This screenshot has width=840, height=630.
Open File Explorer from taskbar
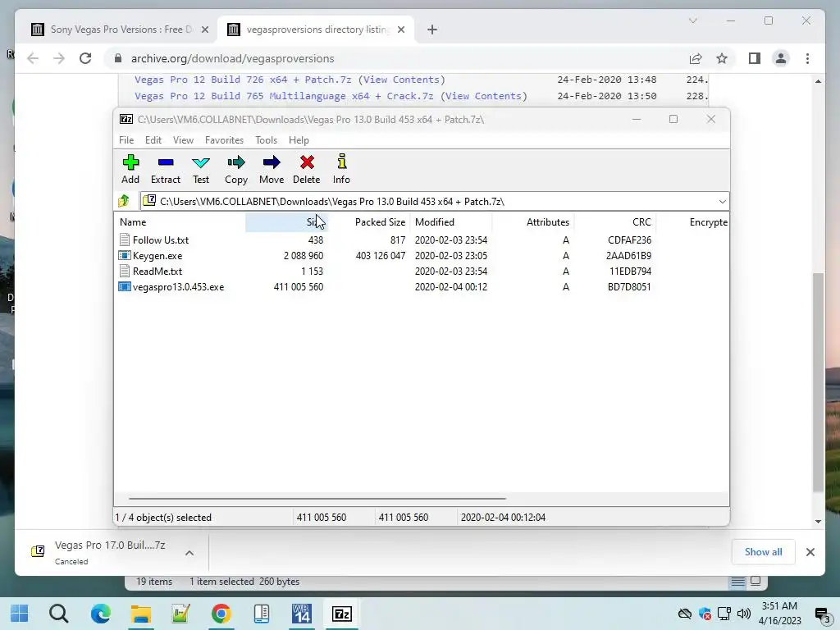coord(140,614)
